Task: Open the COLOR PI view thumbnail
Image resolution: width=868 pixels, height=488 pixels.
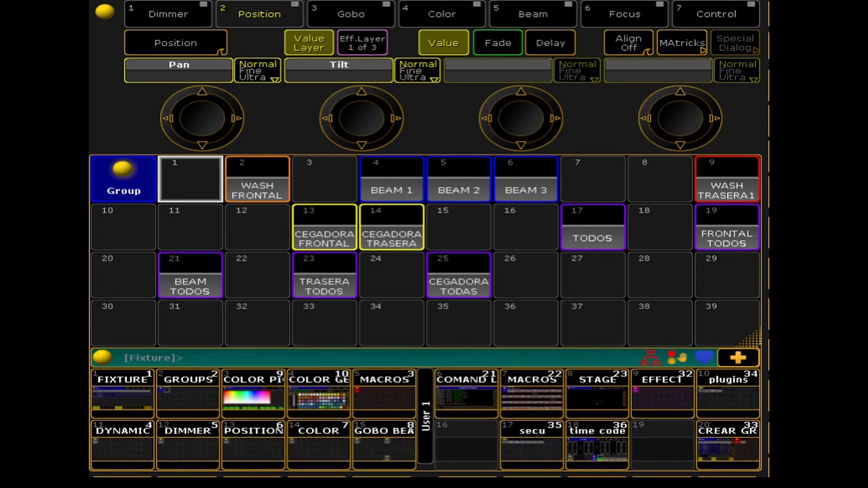Action: [253, 393]
